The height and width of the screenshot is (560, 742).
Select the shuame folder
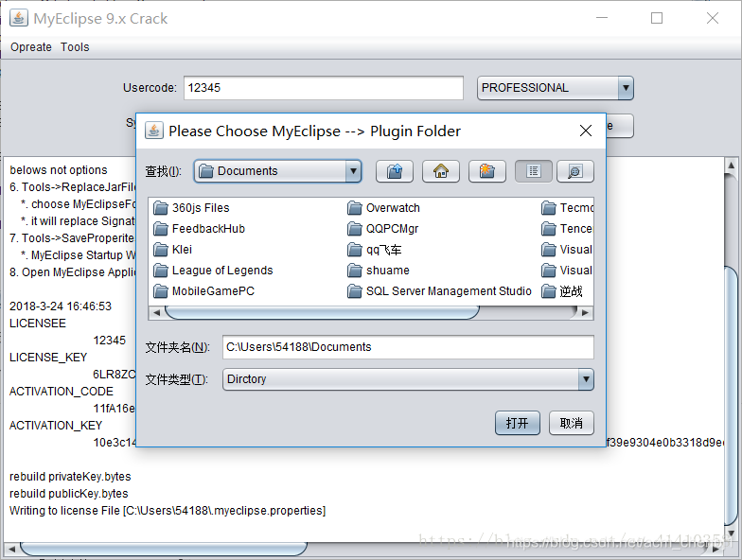(x=379, y=271)
